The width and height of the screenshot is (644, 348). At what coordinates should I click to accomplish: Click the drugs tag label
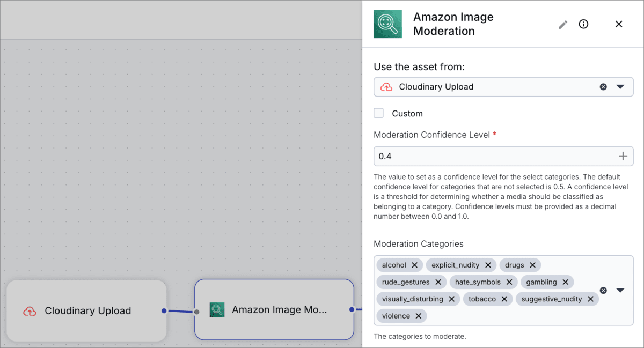[514, 265]
